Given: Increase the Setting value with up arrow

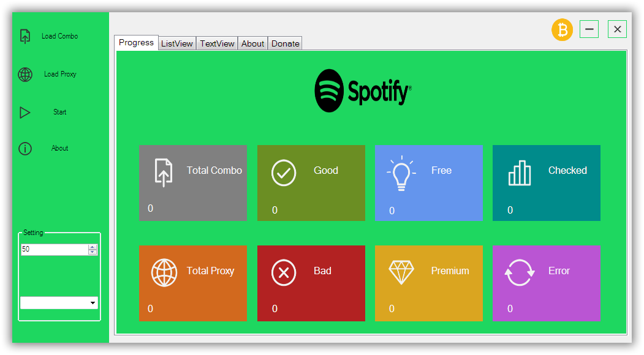Looking at the screenshot, I should tap(93, 247).
